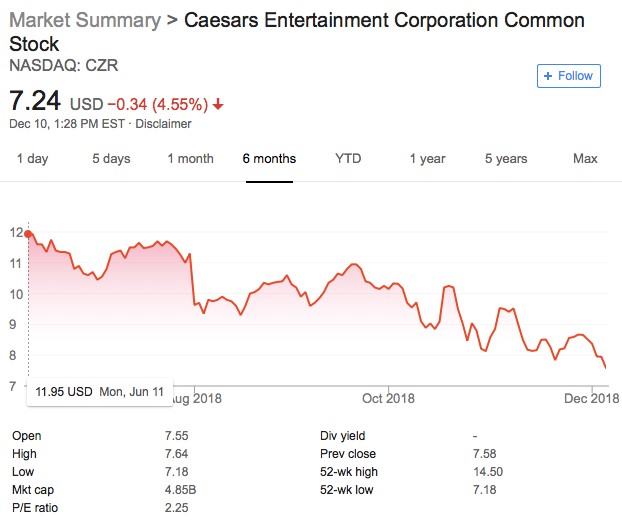Show the 5 years chart
Screen dimensions: 622x525
coord(506,159)
